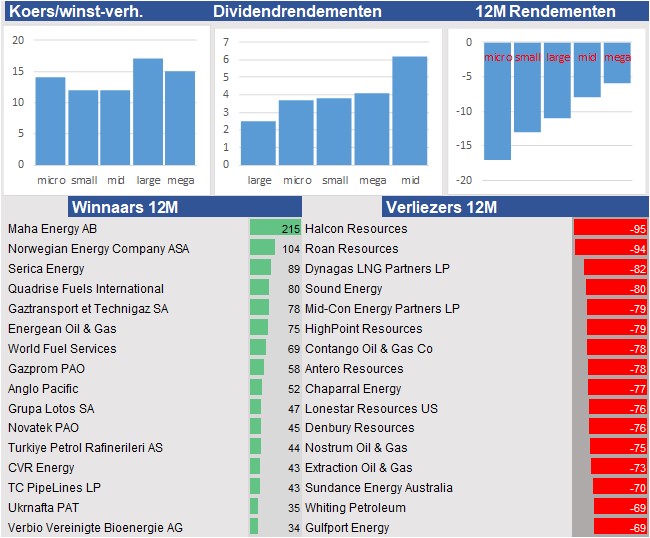650x538 pixels.
Task: Select Halcon Resources in losers list
Action: pos(356,229)
